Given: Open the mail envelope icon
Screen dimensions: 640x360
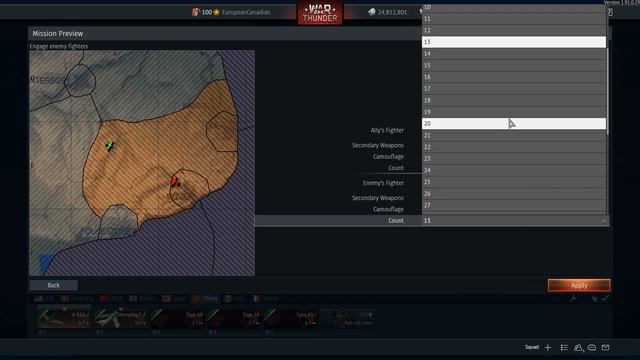Looking at the screenshot, I should (605, 348).
